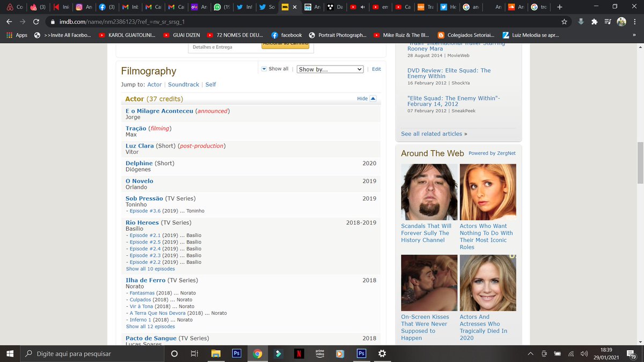This screenshot has width=644, height=362.
Task: Toggle the Show all filmography arrow
Action: click(x=264, y=69)
